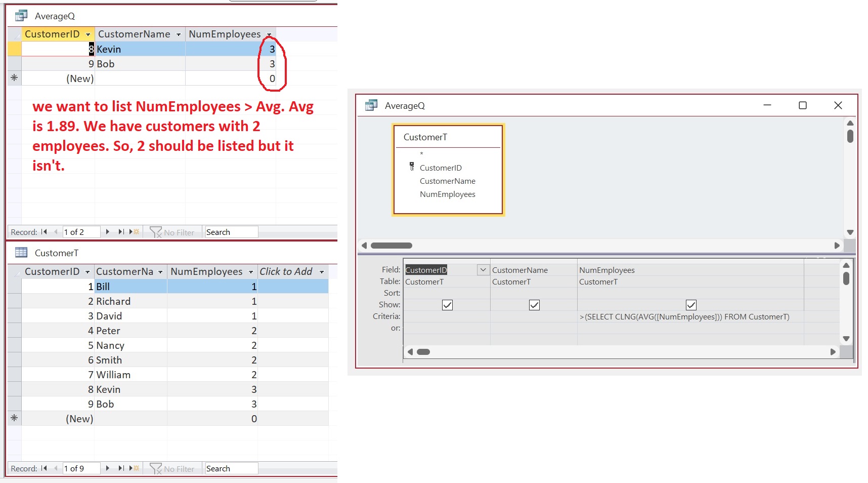Click the No Filter icon in CustomerT navigator

pos(156,468)
